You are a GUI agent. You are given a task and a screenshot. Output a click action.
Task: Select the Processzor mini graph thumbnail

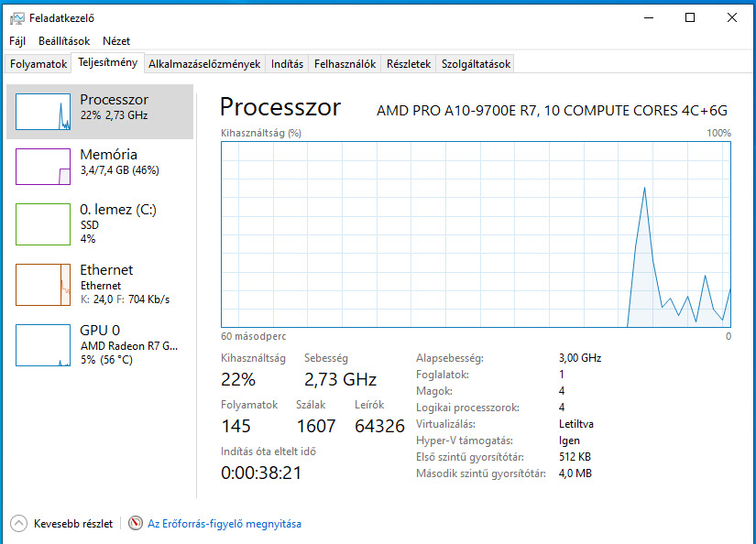[x=43, y=111]
